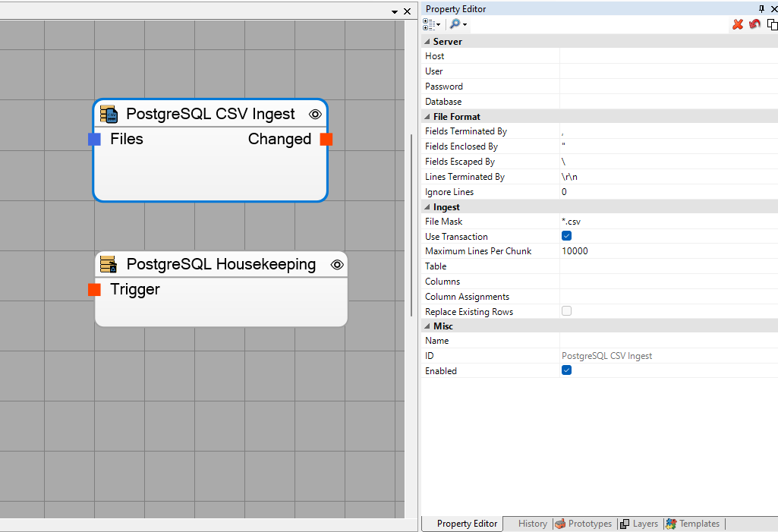Switch to the Property Editor bottom tab
The image size is (778, 532).
(462, 524)
